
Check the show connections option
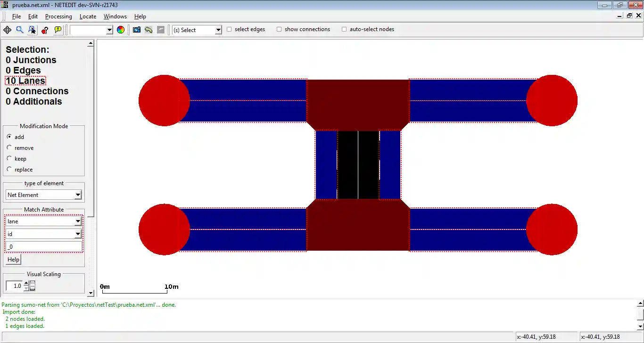279,29
